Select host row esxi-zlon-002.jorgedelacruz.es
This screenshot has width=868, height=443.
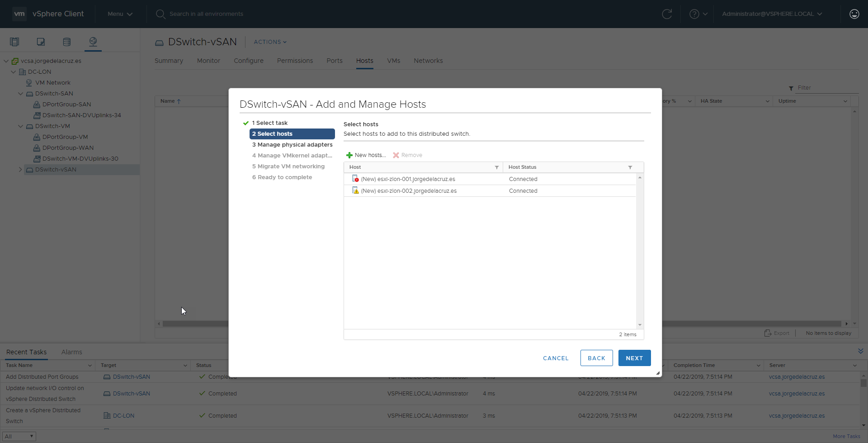[490, 191]
